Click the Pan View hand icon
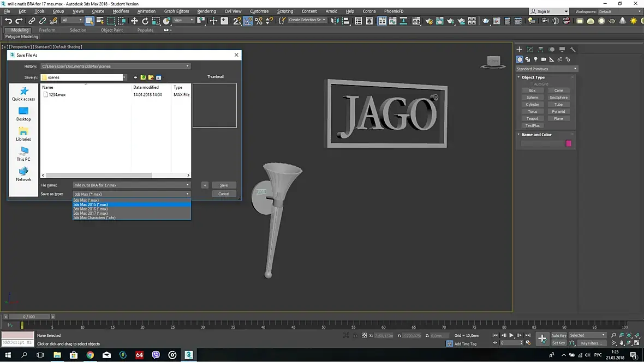Image resolution: width=644 pixels, height=363 pixels. (622, 343)
